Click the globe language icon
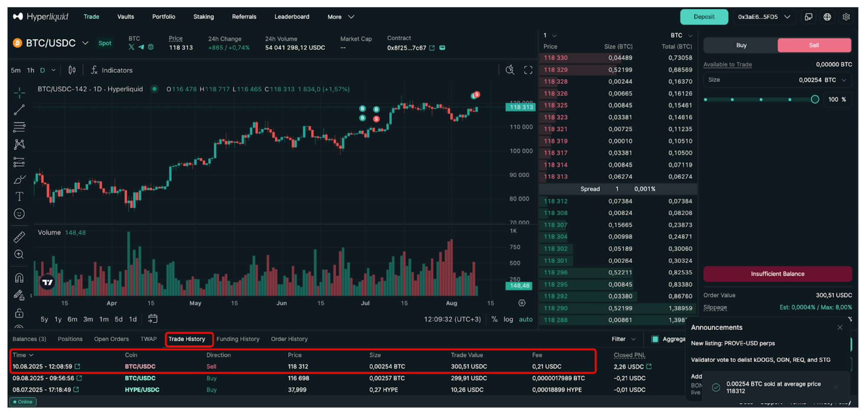Image resolution: width=868 pixels, height=417 pixels. (827, 17)
